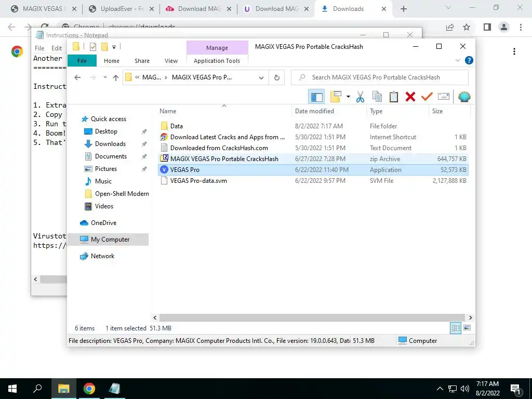Open the Share ribbon tab
The width and height of the screenshot is (532, 399).
point(142,61)
